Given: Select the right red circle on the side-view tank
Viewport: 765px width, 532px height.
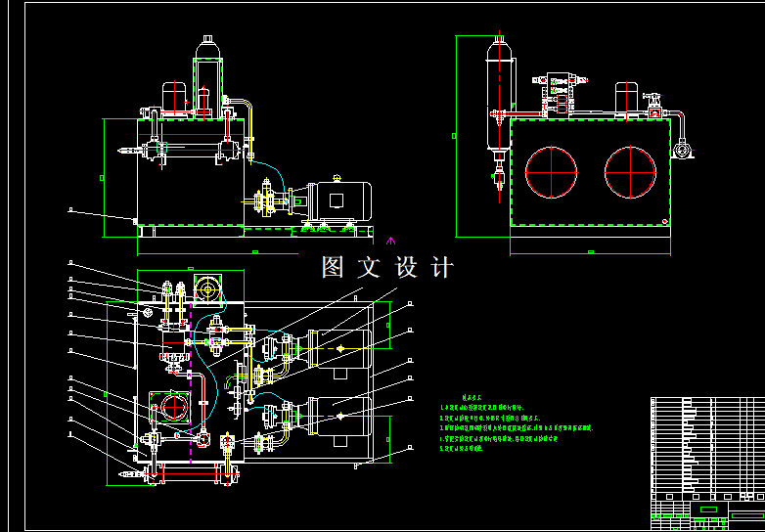Looking at the screenshot, I should point(630,173).
